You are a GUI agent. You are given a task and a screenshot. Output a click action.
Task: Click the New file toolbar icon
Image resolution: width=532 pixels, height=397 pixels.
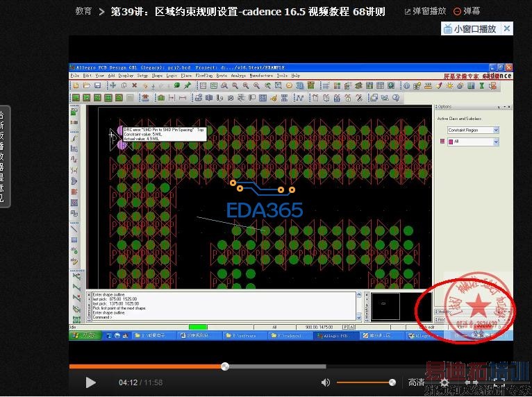pyautogui.click(x=76, y=86)
